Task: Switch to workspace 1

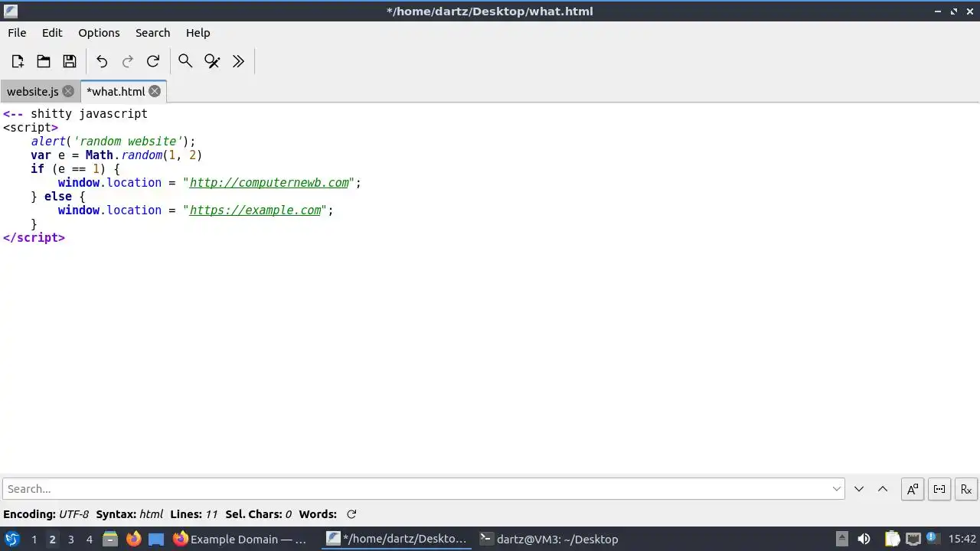Action: click(34, 539)
